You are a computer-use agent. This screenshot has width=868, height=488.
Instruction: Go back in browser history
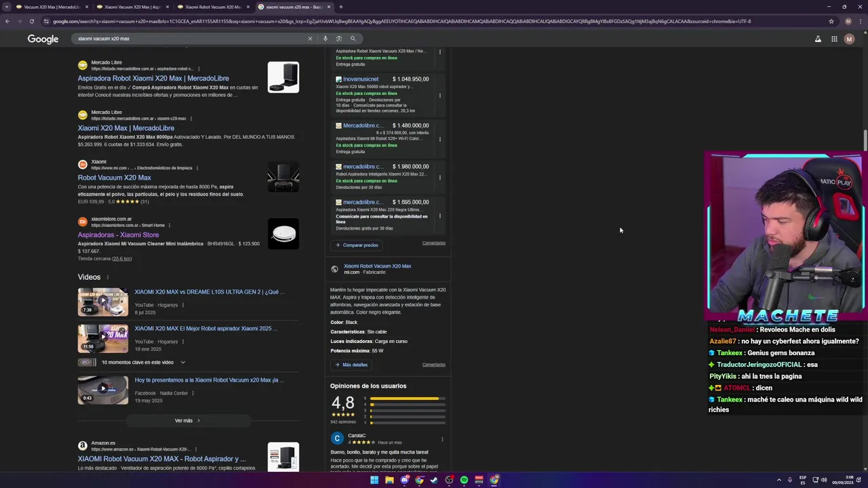7,21
